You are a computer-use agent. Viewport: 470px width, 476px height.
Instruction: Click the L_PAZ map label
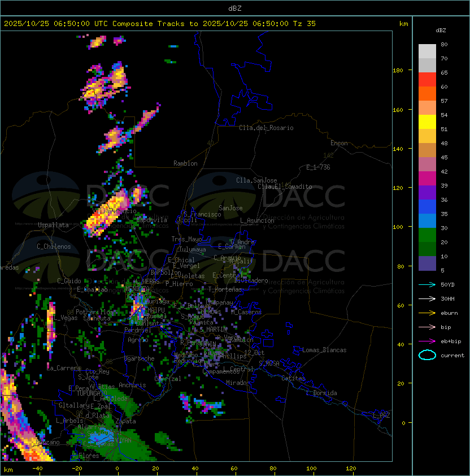click(381, 416)
